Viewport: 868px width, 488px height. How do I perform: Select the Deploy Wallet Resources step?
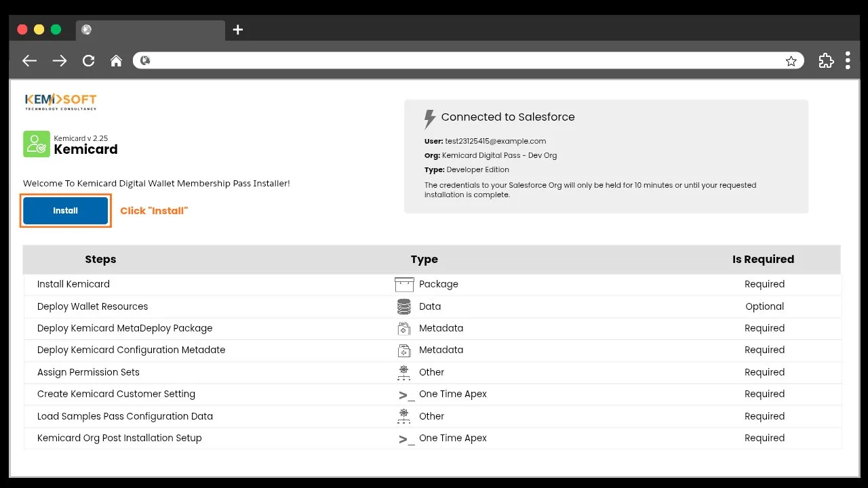pos(92,306)
